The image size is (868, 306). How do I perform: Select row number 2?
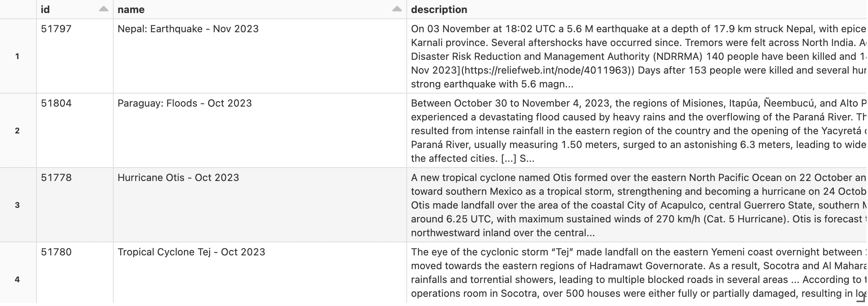tap(17, 131)
